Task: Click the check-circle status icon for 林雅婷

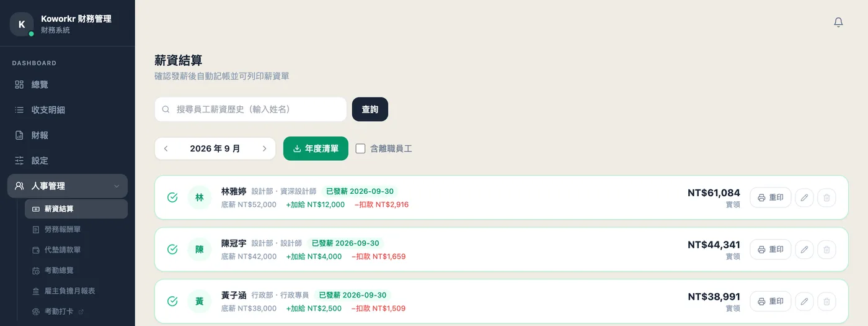Action: (172, 197)
